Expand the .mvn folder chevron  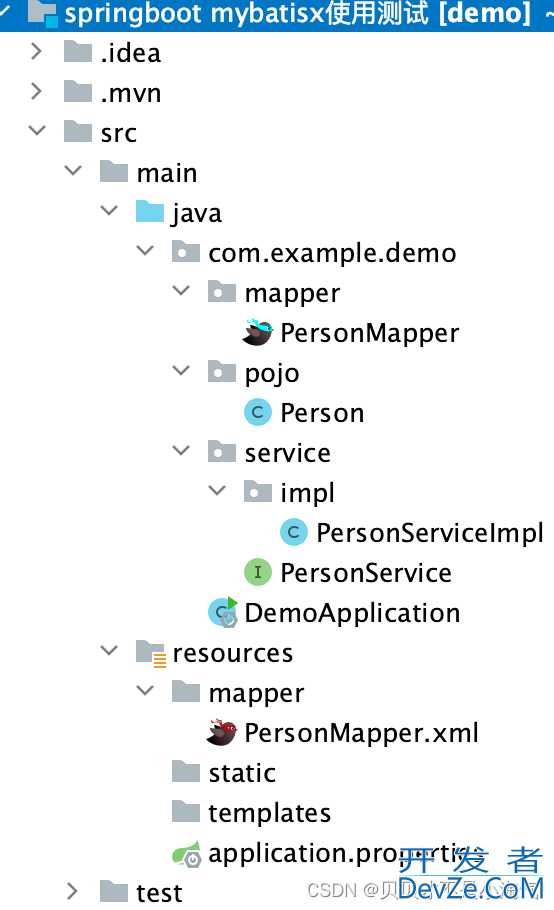37,91
